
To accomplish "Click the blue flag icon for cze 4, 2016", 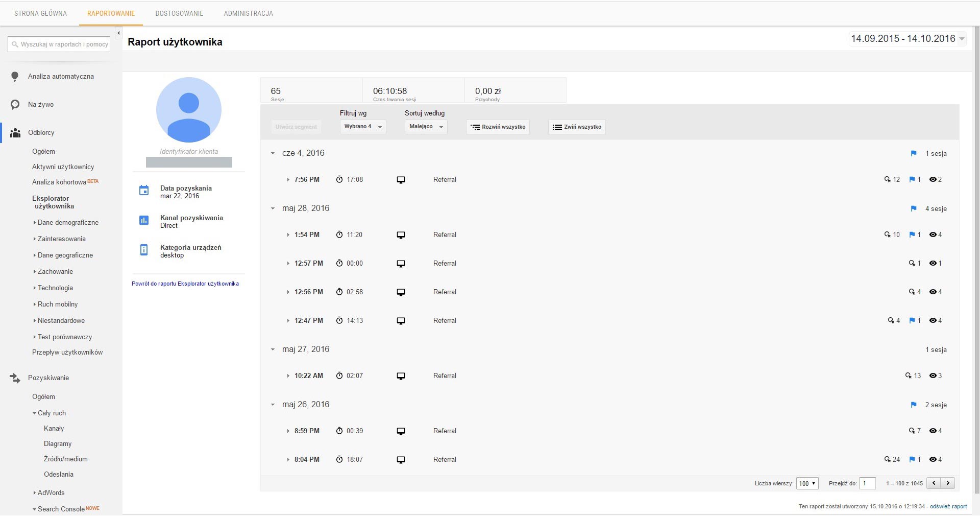I will [914, 153].
